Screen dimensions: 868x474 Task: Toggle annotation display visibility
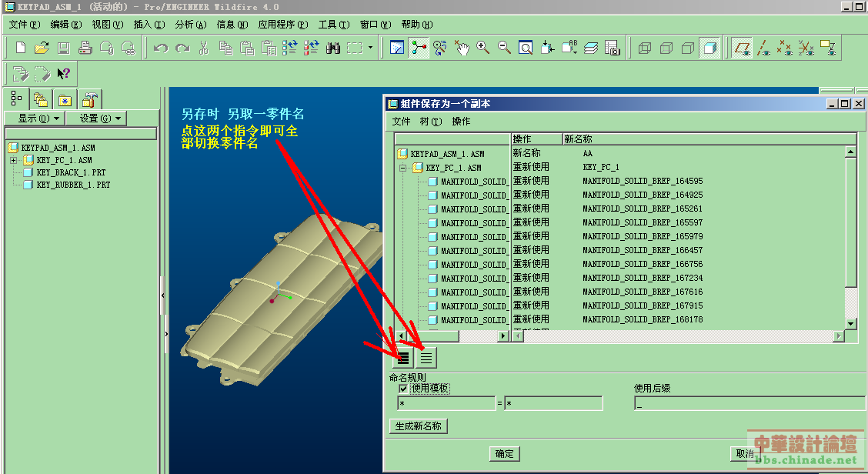click(x=827, y=48)
